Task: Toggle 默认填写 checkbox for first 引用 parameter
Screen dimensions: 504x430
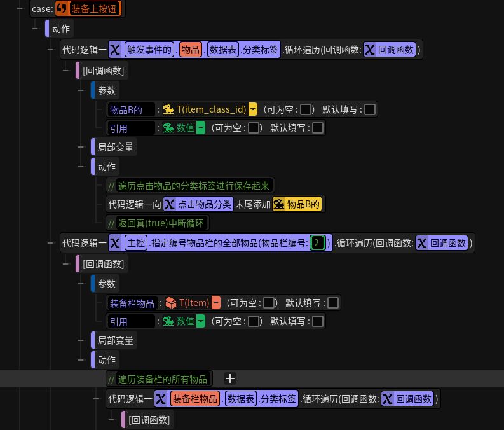Action: (x=318, y=128)
